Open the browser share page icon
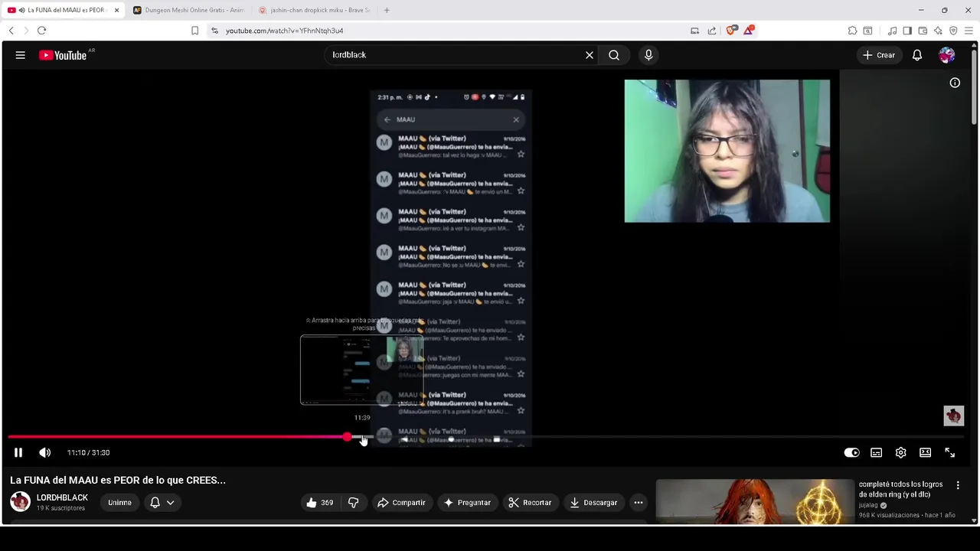The image size is (980, 551). pyautogui.click(x=712, y=31)
